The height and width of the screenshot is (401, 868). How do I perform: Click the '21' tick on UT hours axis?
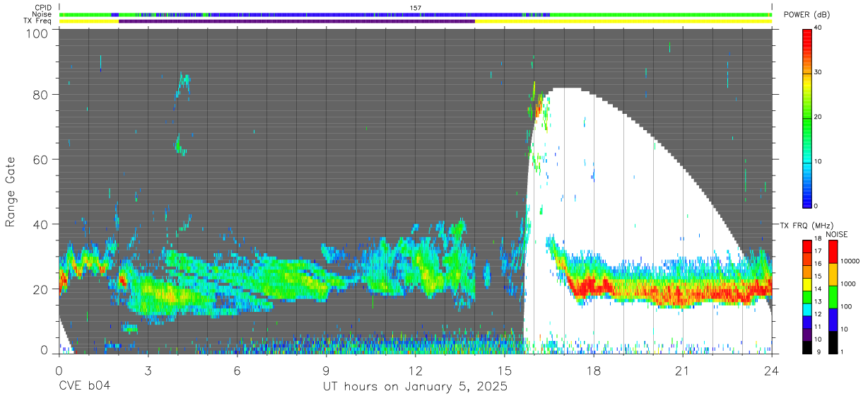click(x=683, y=370)
